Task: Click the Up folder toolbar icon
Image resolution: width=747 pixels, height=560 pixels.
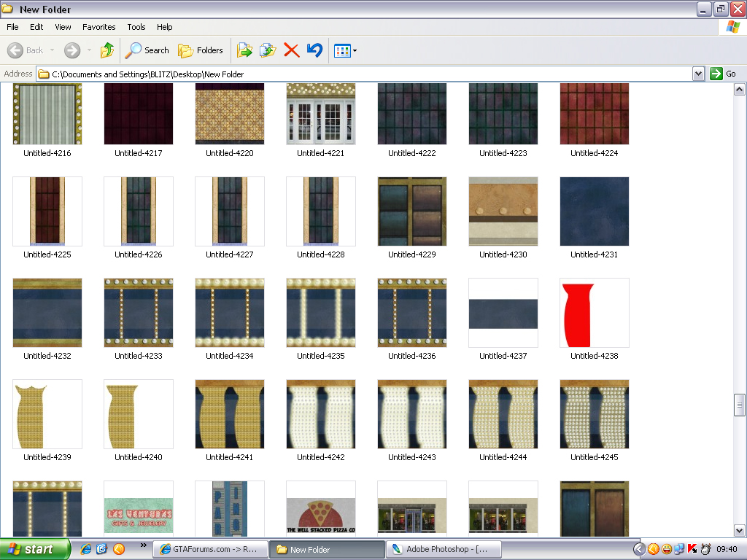Action: coord(107,50)
